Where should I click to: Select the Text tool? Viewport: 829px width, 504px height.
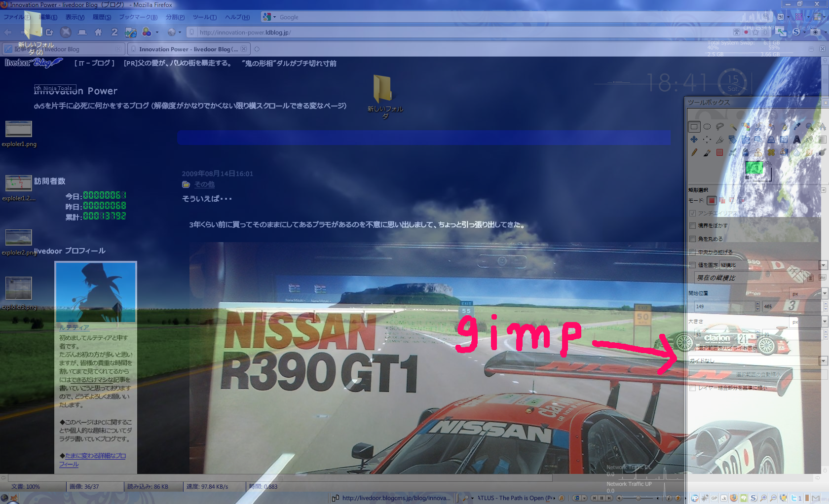[797, 140]
